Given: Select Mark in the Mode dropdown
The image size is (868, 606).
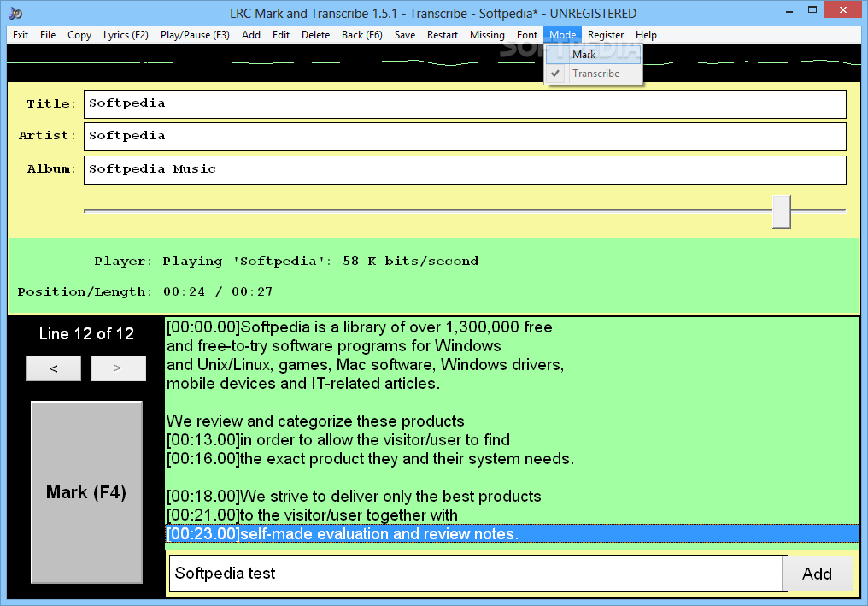Looking at the screenshot, I should (594, 55).
